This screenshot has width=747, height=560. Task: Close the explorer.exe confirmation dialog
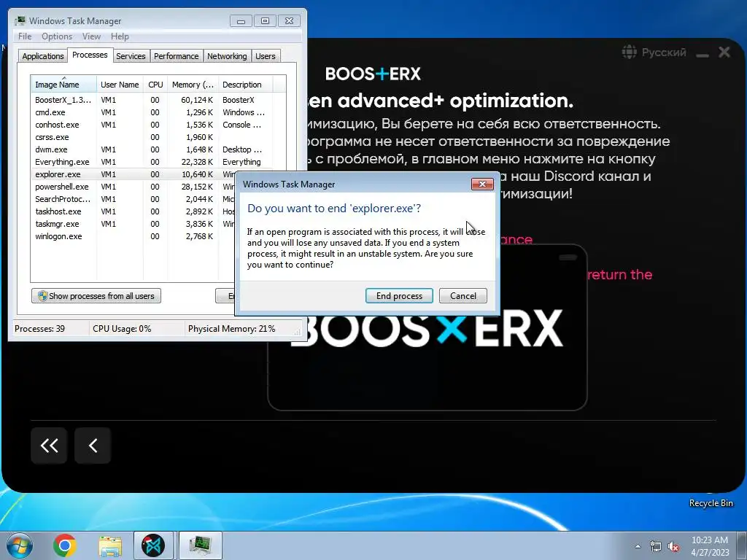[x=482, y=184]
